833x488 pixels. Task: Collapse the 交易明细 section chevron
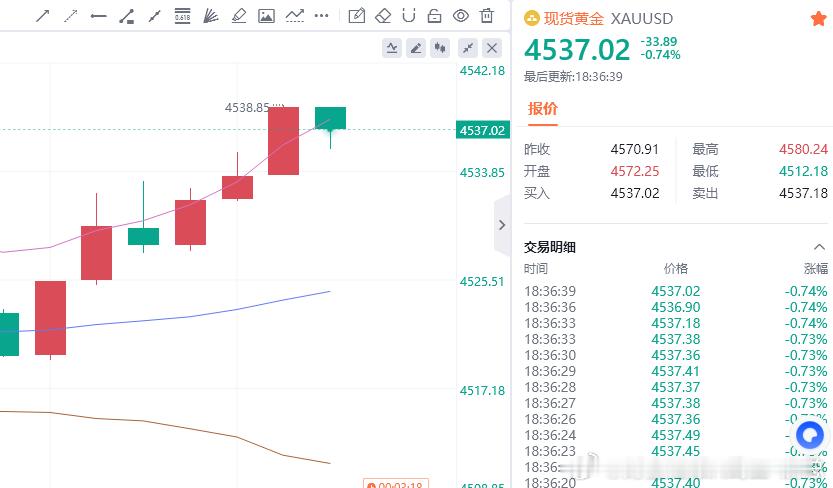pos(819,247)
